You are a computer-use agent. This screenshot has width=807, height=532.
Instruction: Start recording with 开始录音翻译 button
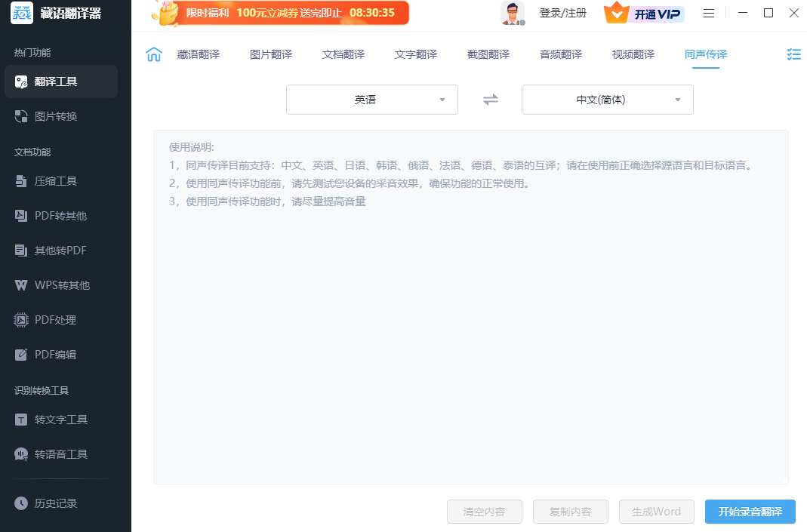750,511
